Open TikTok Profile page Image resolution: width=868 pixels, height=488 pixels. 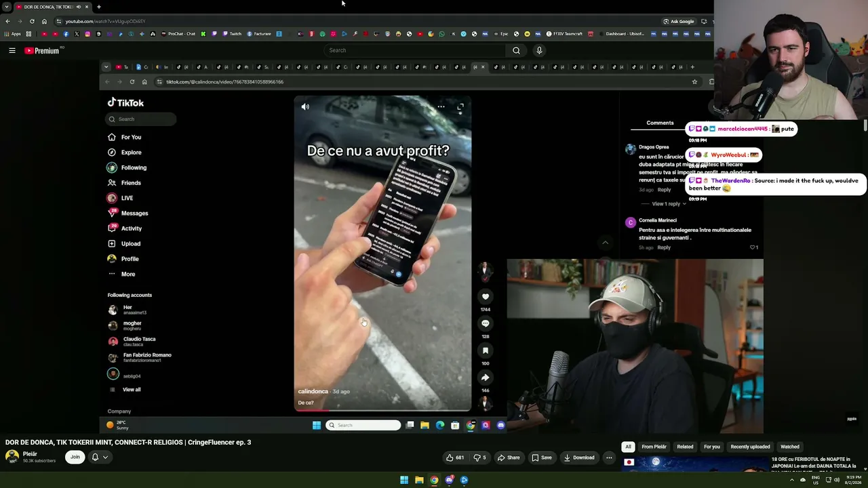123,259
